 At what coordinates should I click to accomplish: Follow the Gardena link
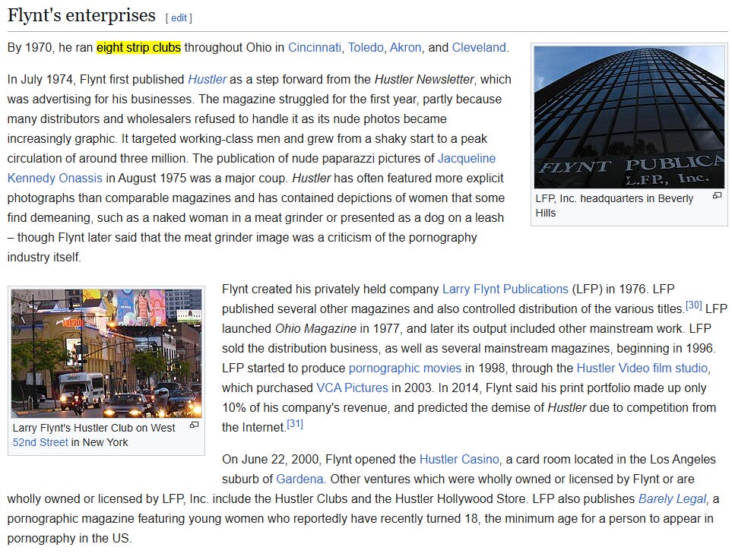299,479
